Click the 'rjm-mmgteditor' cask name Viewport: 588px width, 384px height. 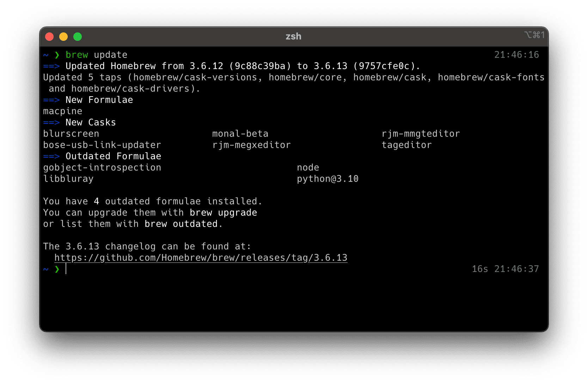click(421, 134)
